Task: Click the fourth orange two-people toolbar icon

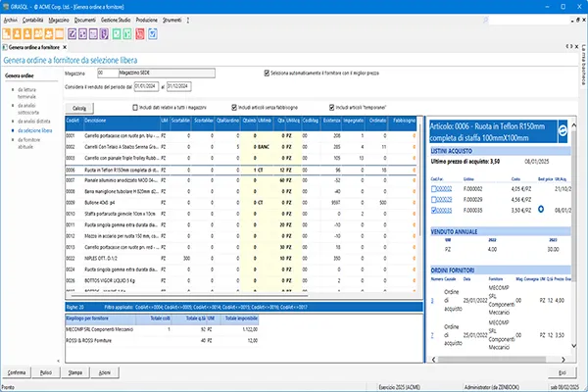Action: click(38, 33)
